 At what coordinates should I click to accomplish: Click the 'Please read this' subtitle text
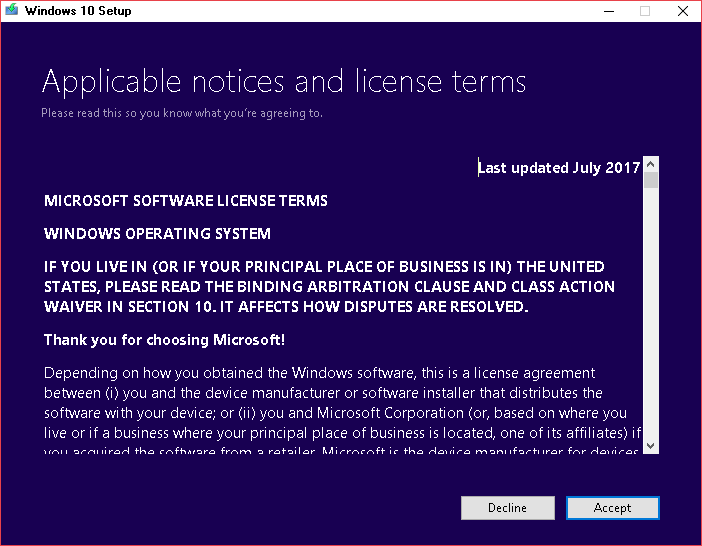[182, 113]
